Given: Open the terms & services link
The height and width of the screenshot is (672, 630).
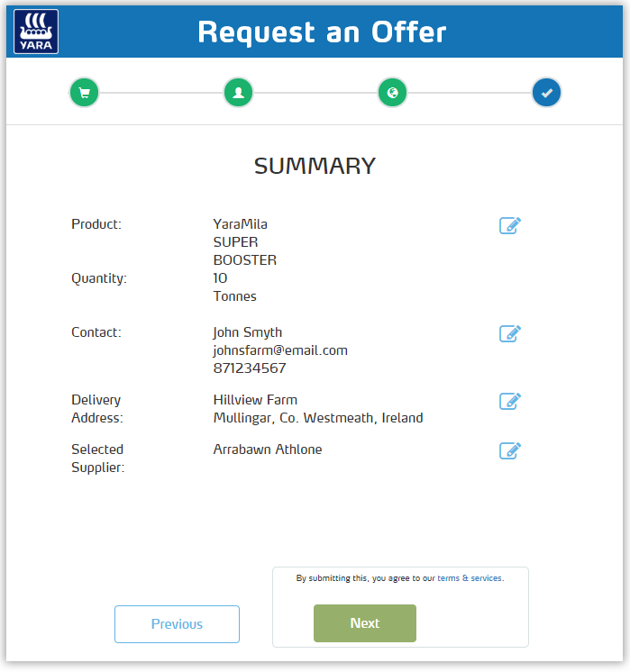Looking at the screenshot, I should tap(470, 578).
